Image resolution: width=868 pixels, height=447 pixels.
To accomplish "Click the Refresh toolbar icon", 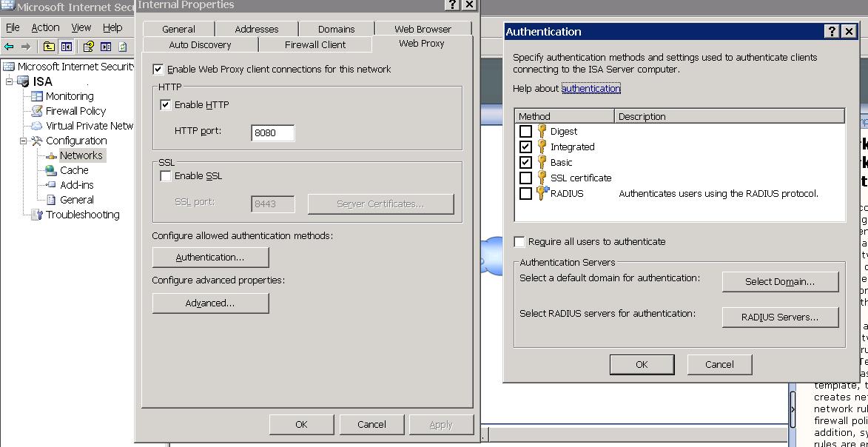I will pyautogui.click(x=122, y=47).
